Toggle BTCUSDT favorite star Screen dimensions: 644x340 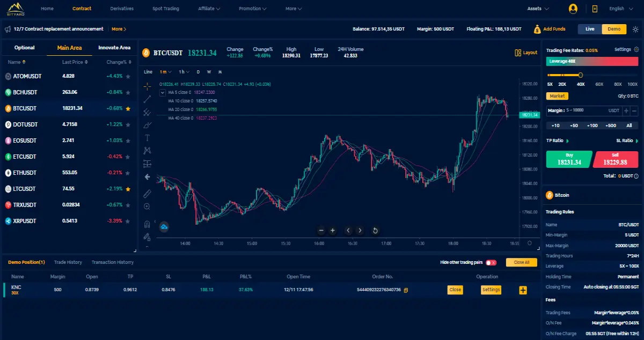128,108
